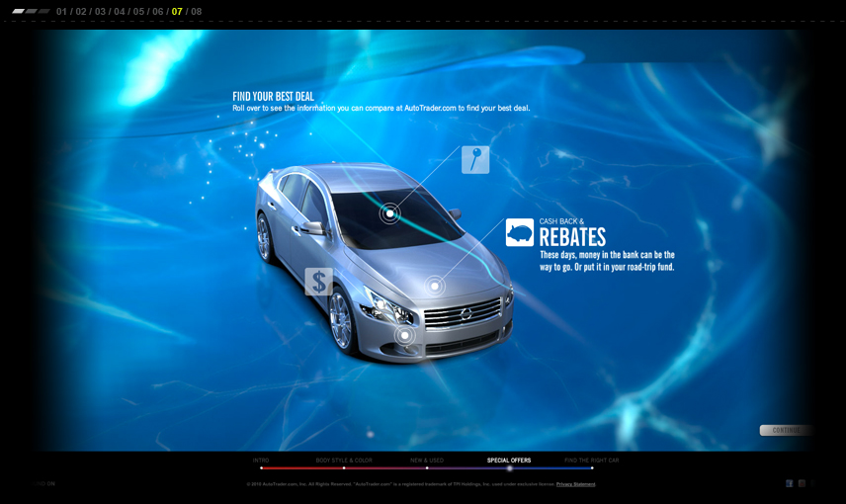Jump to slide 05 in the top counter
This screenshot has height=504, width=846.
[x=138, y=11]
